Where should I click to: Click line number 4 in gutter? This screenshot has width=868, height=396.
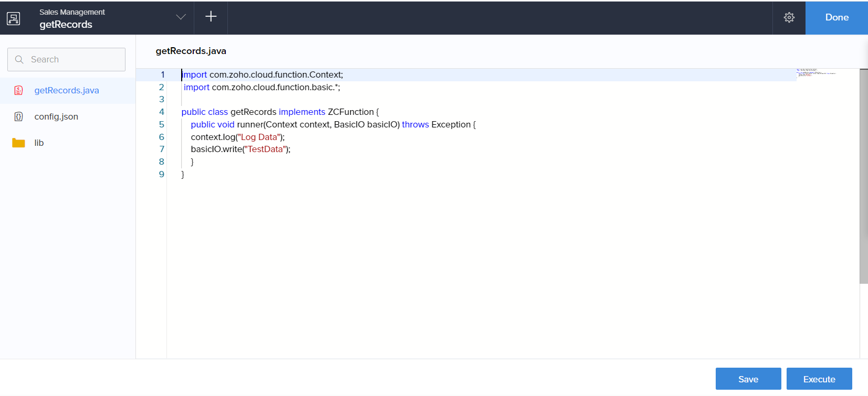coord(162,112)
